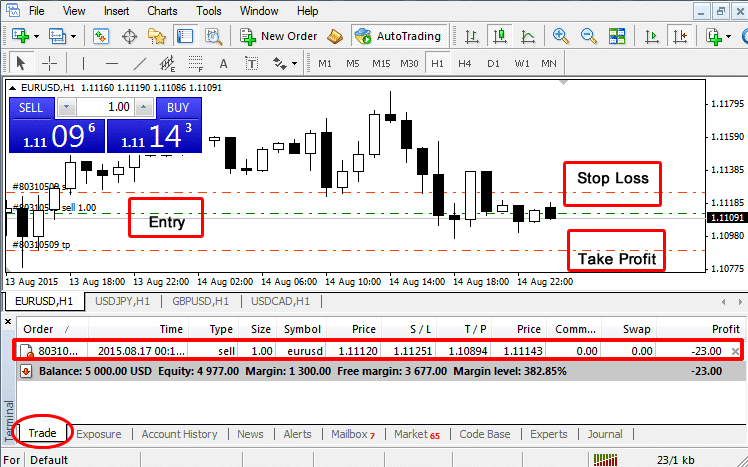Toggle chart auto scroll icon
This screenshot has height=467, width=748.
651,36
